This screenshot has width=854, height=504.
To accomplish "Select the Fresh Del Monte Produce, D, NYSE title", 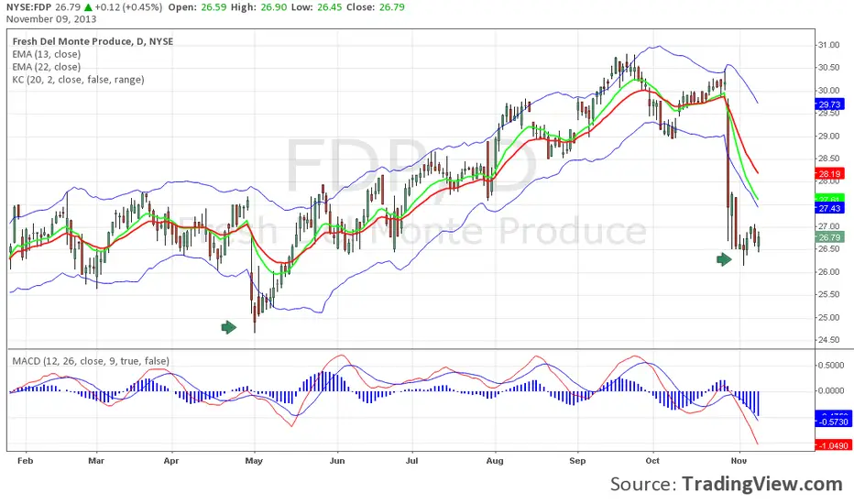I will click(93, 41).
